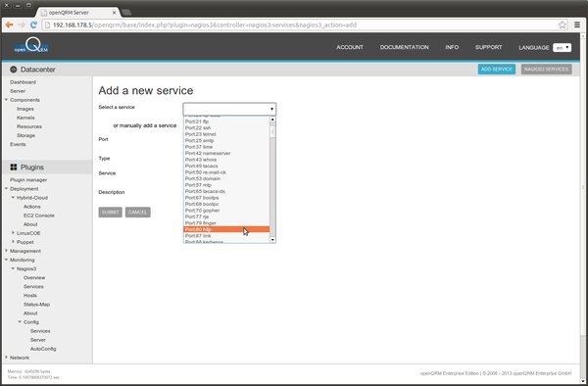Click the openQRM logo
The image size is (588, 386).
click(x=31, y=45)
